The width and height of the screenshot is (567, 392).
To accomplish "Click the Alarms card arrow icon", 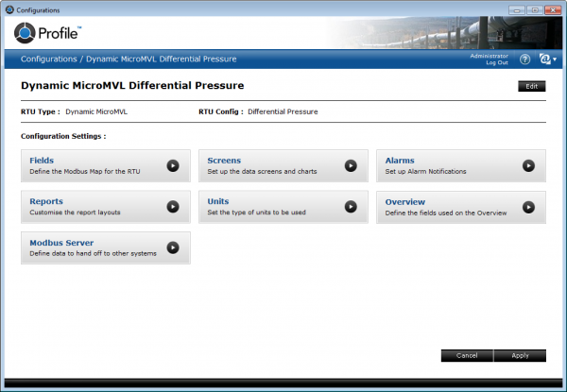I will pyautogui.click(x=528, y=166).
